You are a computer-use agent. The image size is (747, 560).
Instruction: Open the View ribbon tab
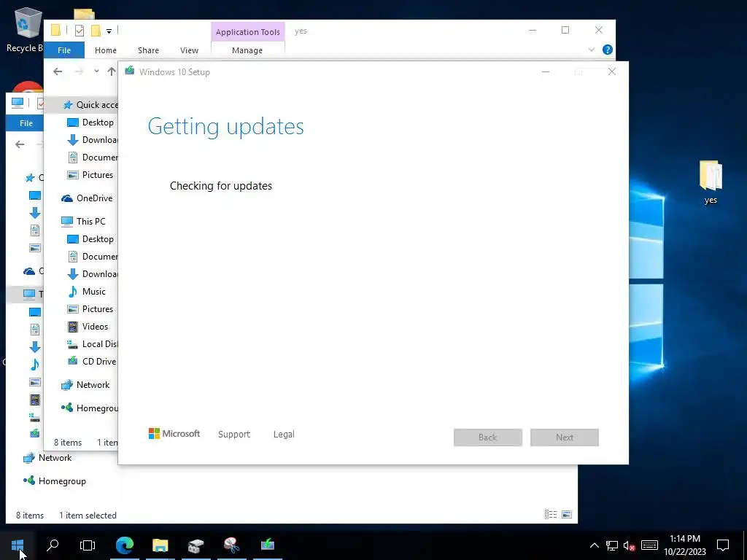pos(189,50)
